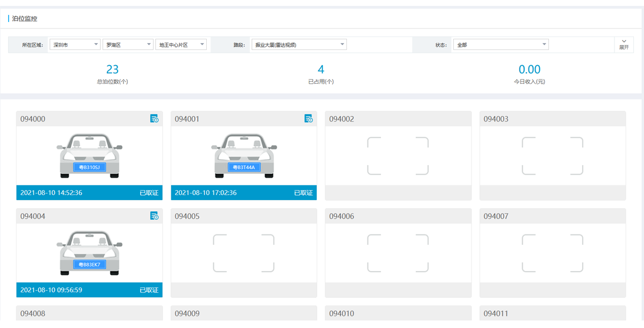
Task: Click the 已占用(个) label
Action: pyautogui.click(x=321, y=82)
